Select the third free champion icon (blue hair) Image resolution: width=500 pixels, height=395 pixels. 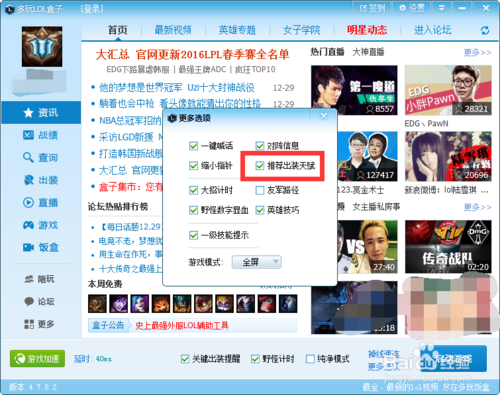140,303
